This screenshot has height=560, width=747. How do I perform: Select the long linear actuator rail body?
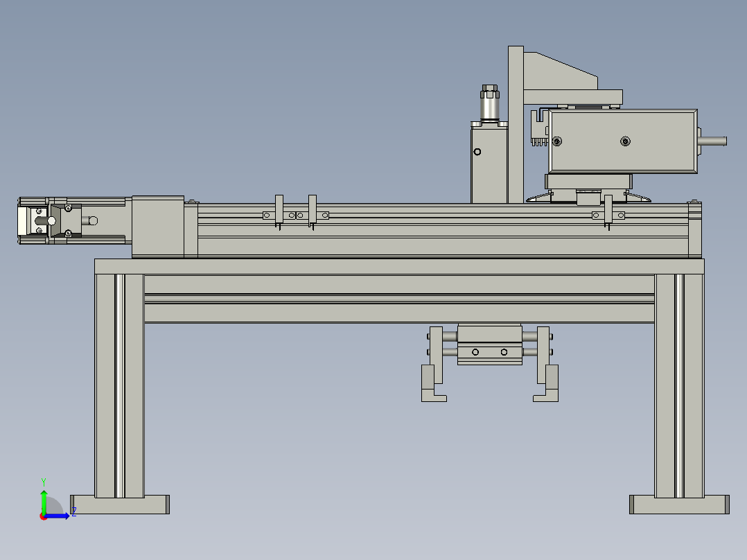[443, 231]
